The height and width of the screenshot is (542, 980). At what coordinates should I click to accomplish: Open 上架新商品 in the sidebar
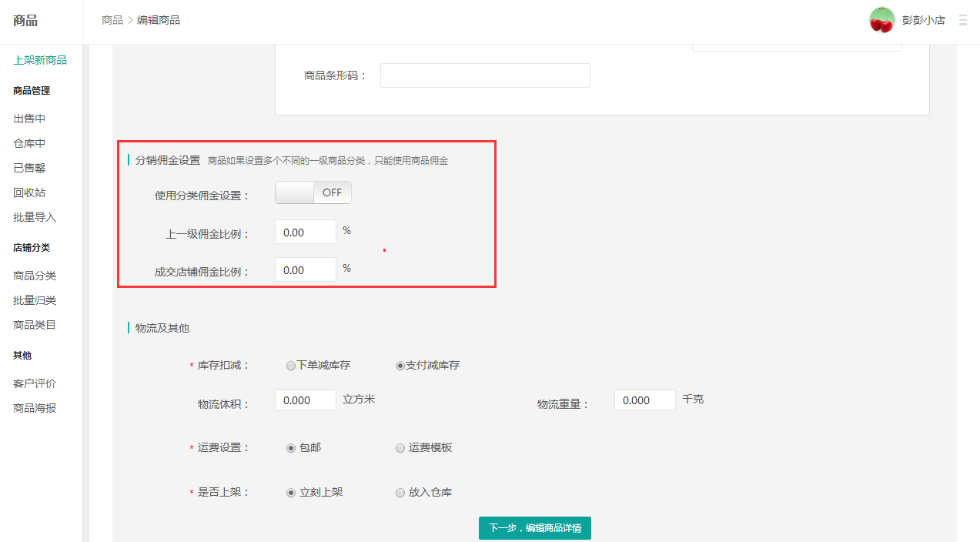[40, 60]
